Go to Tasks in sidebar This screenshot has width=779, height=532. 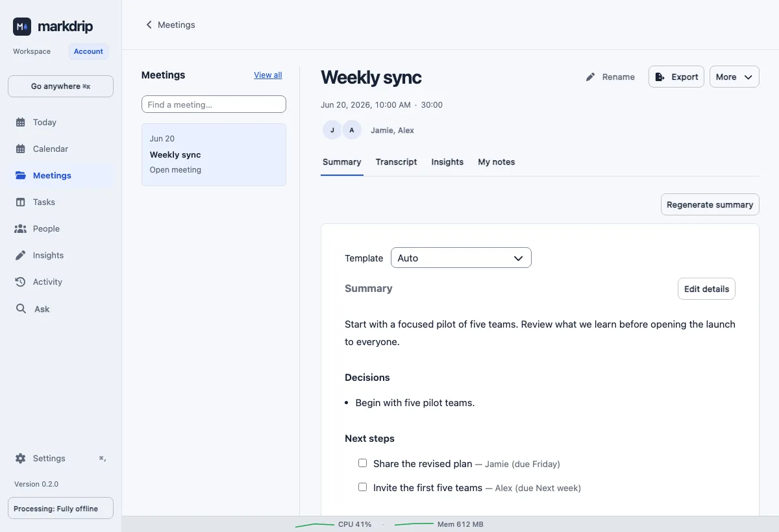click(44, 202)
